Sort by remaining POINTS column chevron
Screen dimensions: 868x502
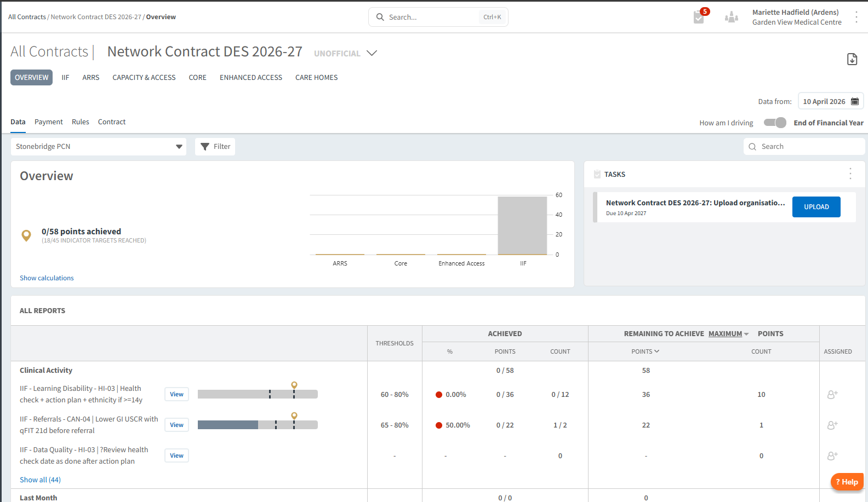coord(656,351)
